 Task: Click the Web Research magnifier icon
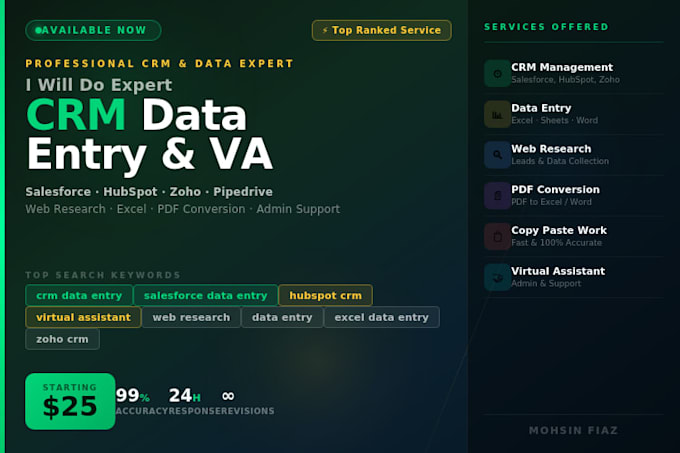pyautogui.click(x=497, y=155)
